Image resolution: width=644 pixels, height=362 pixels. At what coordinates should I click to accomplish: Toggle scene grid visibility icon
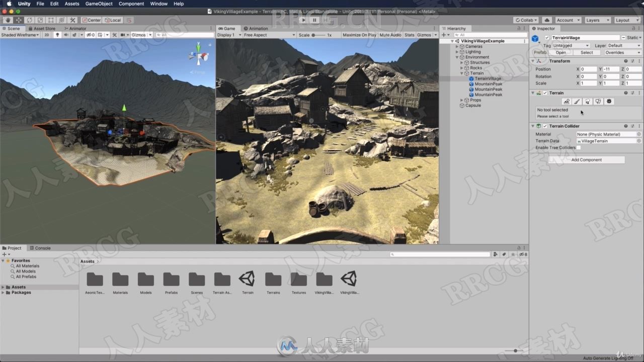(100, 35)
